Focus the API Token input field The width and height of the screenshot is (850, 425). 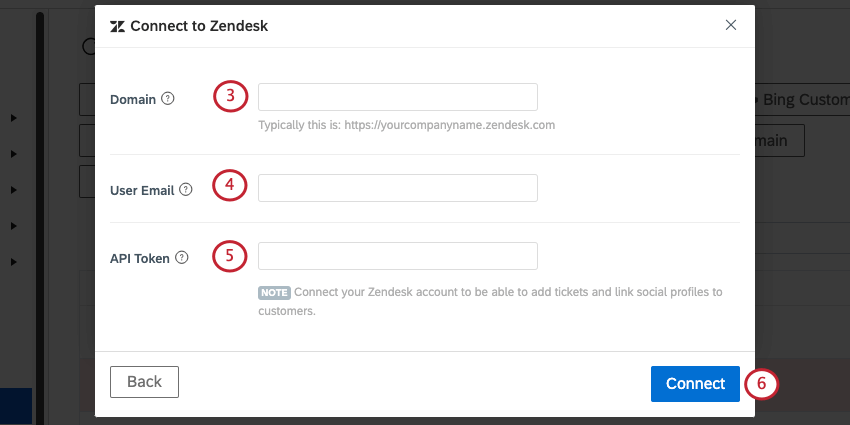[x=398, y=256]
